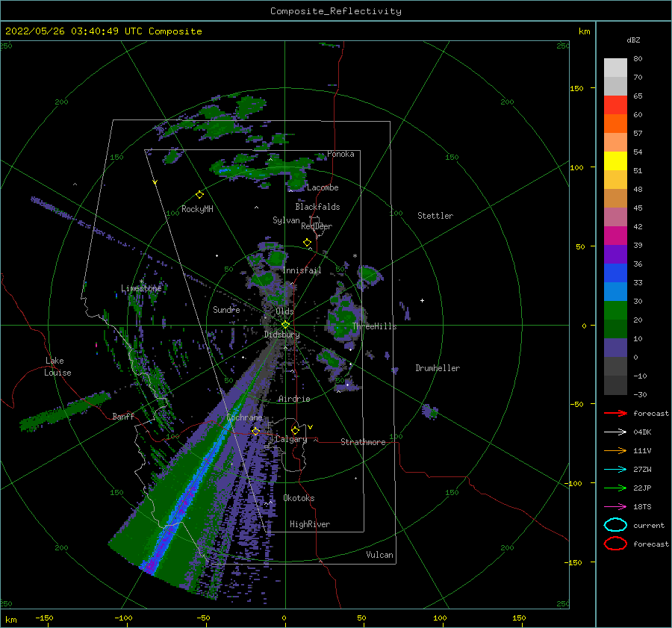672x628 pixels.
Task: Click the yellow 150 tick label on right axis
Action: tap(576, 88)
